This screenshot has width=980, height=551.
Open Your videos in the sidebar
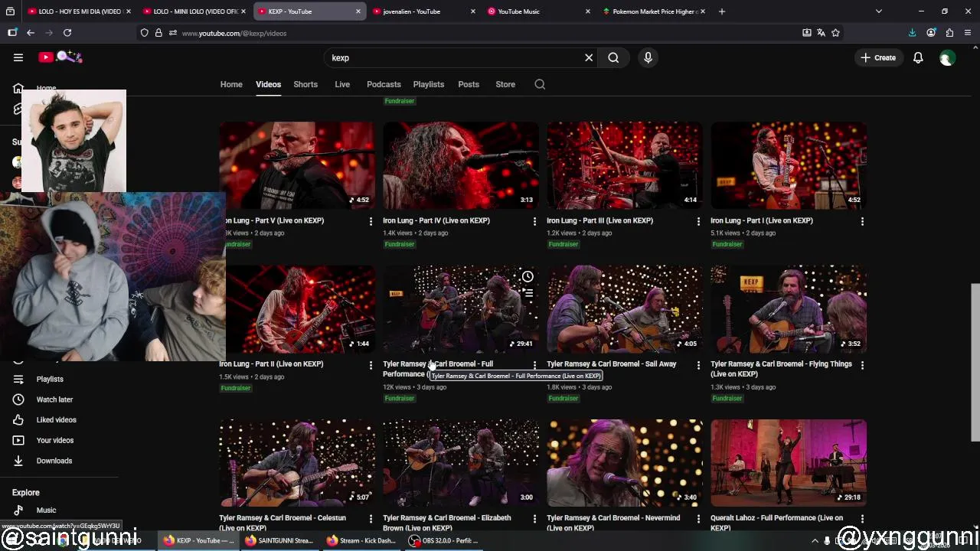(x=54, y=440)
